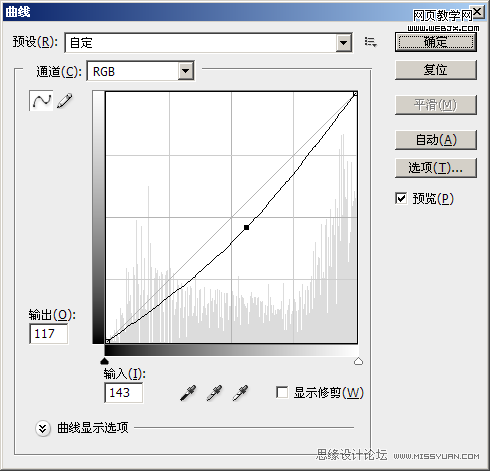
Task: Select the top-right curve endpoint
Action: pos(355,94)
